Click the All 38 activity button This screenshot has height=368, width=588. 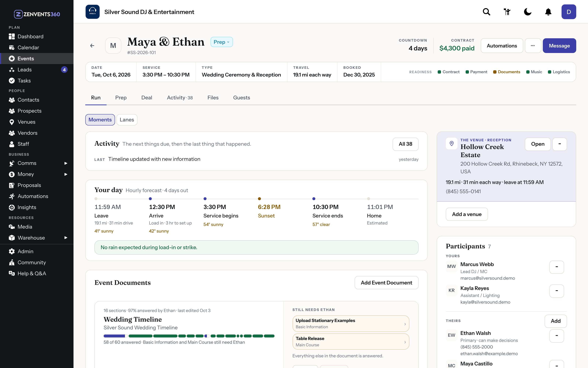(405, 144)
